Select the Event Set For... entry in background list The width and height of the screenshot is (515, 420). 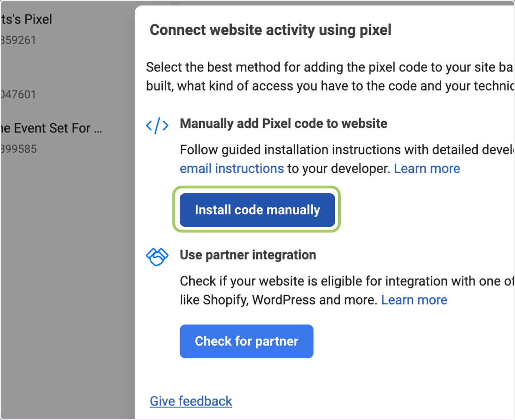[51, 128]
